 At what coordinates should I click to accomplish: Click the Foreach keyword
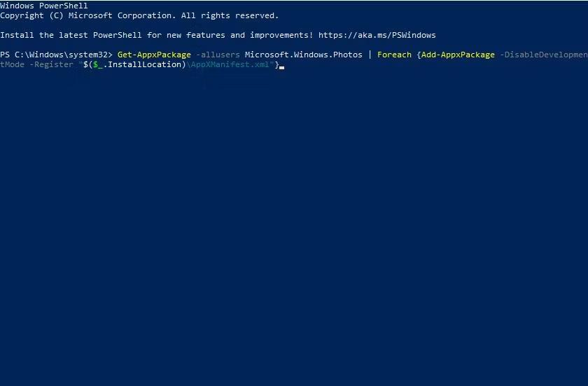click(394, 55)
